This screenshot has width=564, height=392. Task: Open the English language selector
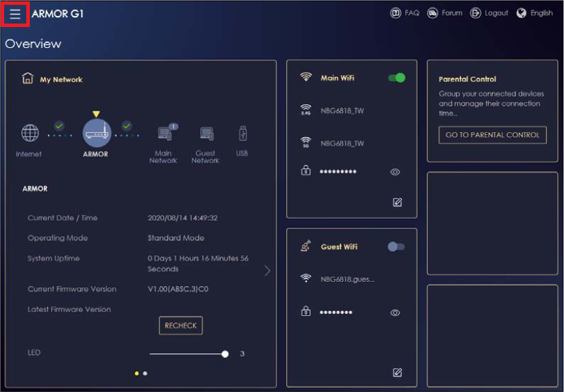click(535, 13)
